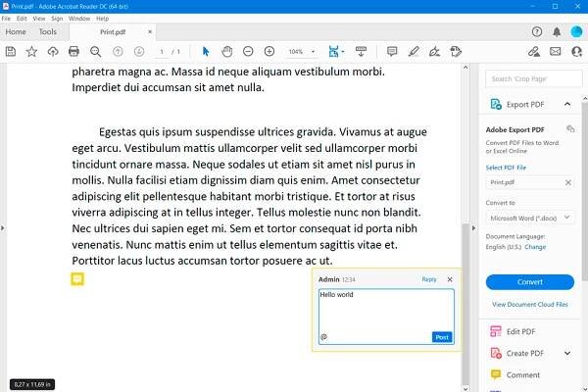Click Reply in the comment popup

[429, 279]
